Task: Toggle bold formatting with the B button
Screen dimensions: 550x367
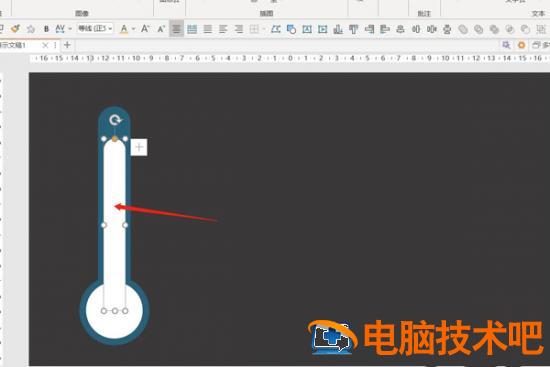Action: coord(46,29)
